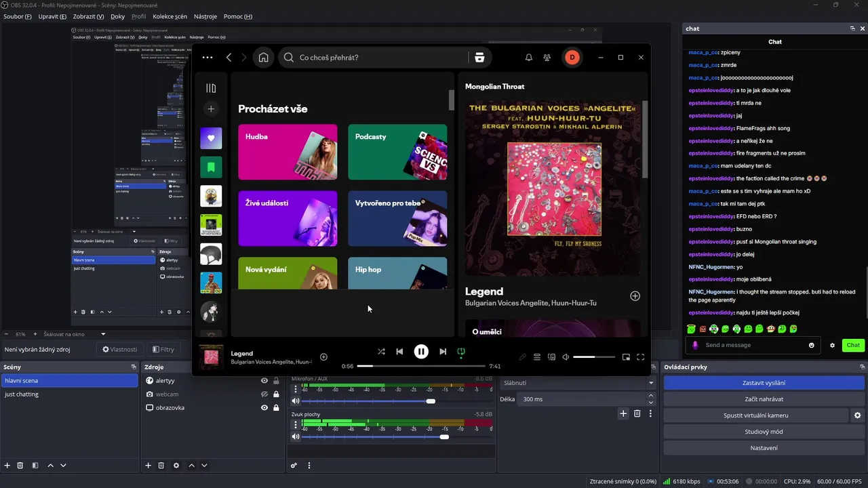Open Nástroje menu in OBS
This screenshot has width=868, height=488.
tap(205, 16)
